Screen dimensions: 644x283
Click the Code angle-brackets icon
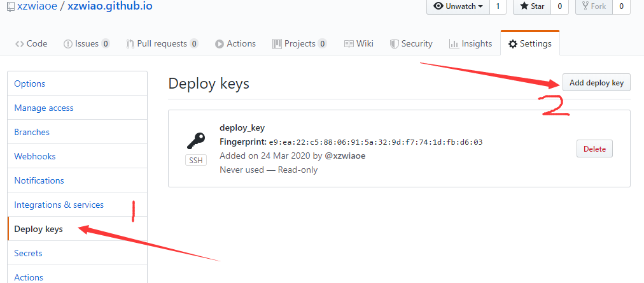pyautogui.click(x=19, y=44)
